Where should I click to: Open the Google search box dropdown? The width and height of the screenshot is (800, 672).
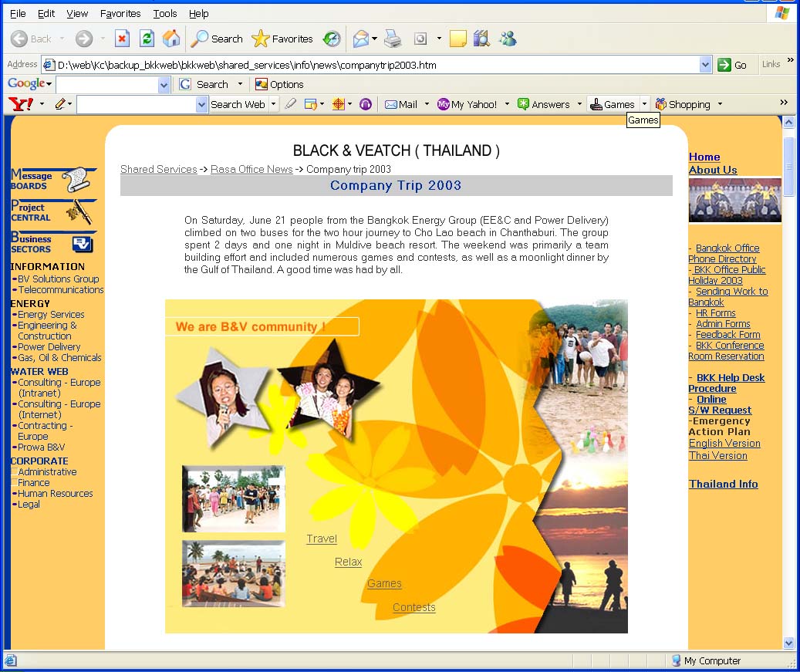click(x=164, y=85)
